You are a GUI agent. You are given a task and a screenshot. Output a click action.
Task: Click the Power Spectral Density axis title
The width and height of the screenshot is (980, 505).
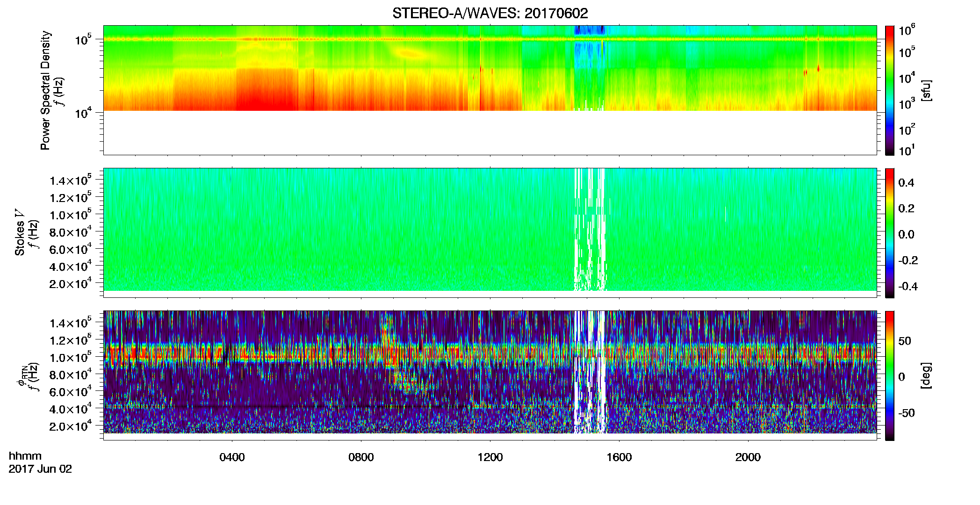[x=45, y=90]
